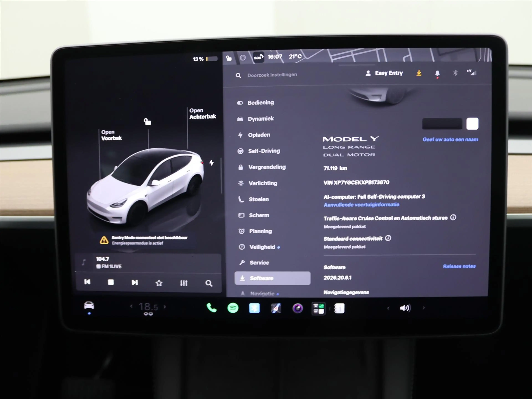Tap Open Achterbak to open trunk
Image resolution: width=532 pixels, height=399 pixels.
(x=203, y=113)
